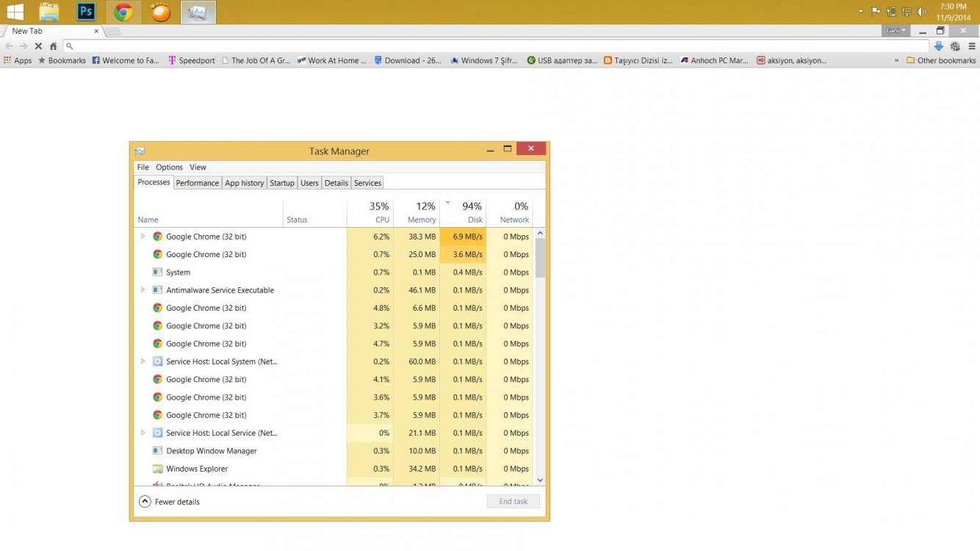Screen dimensions: 980x551
Task: Select the Chrome process at 3.2% CPU
Action: click(x=334, y=325)
